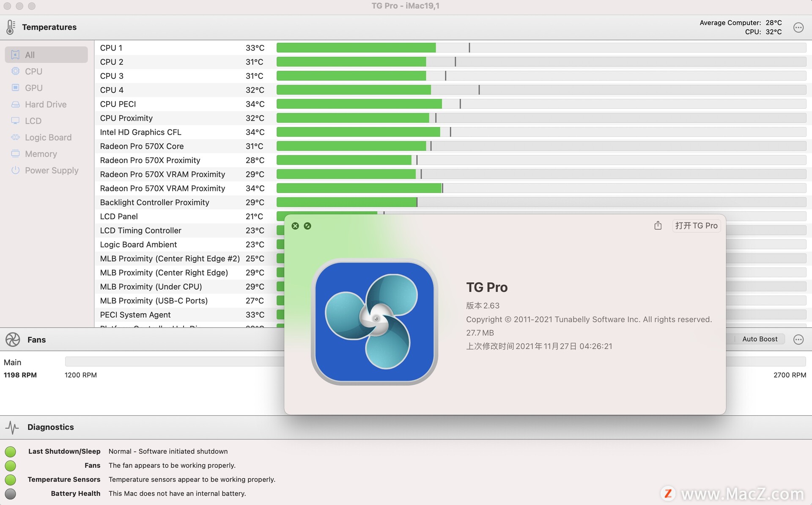812x505 pixels.
Task: Click the 2700 RPM maximum fan speed label
Action: 790,375
